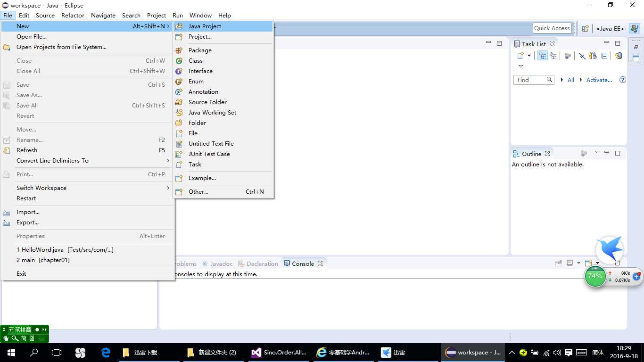Screen dimensions: 644x362
Task: Choose Restart from the File menu
Action: pyautogui.click(x=88, y=198)
